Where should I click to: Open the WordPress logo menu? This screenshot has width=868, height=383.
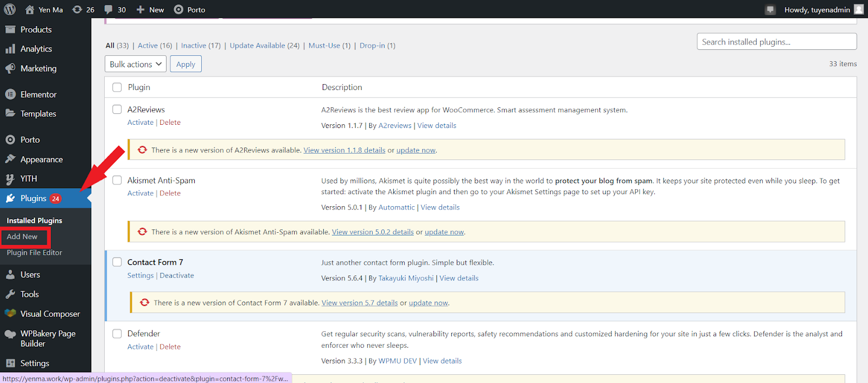[10, 9]
